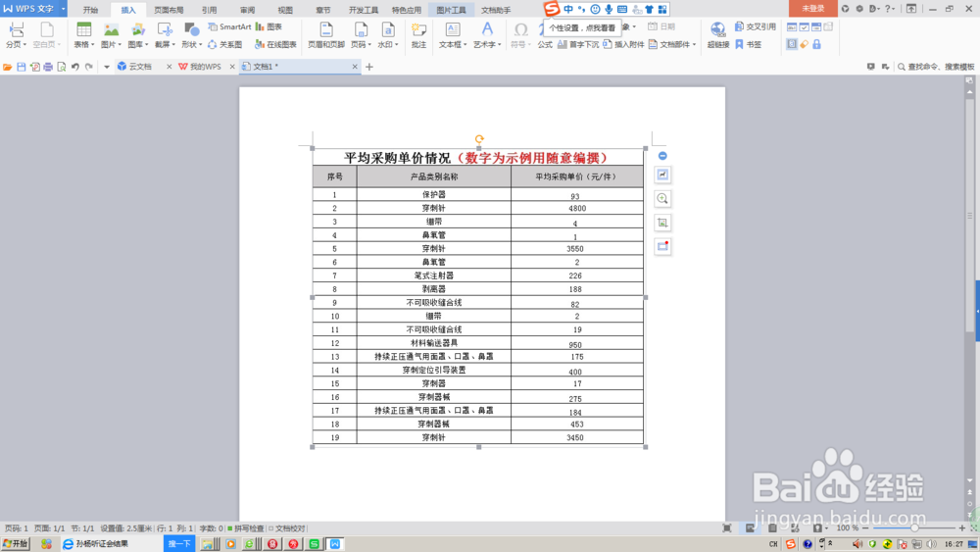This screenshot has width=980, height=552.
Task: Click the 未登录 login button
Action: 813,9
